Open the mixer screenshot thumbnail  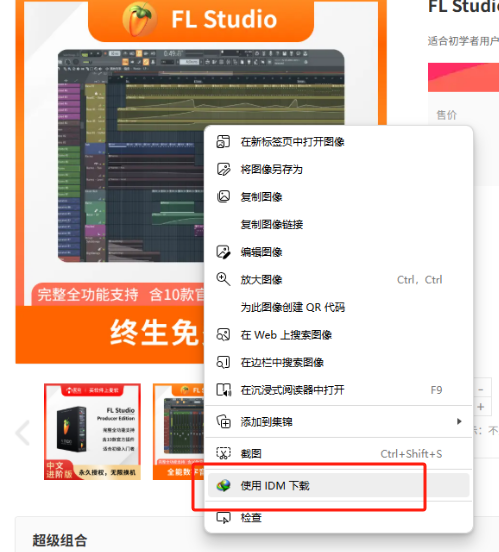(x=179, y=432)
